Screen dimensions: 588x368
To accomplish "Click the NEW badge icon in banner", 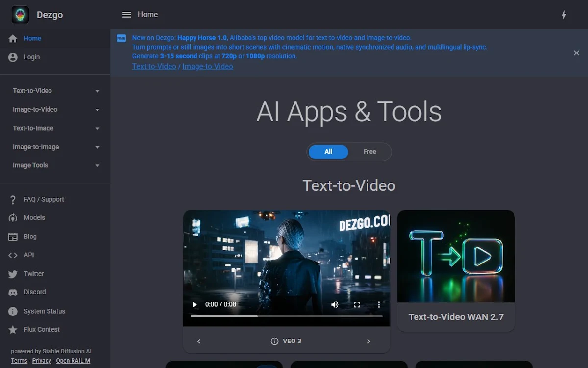I will [121, 38].
